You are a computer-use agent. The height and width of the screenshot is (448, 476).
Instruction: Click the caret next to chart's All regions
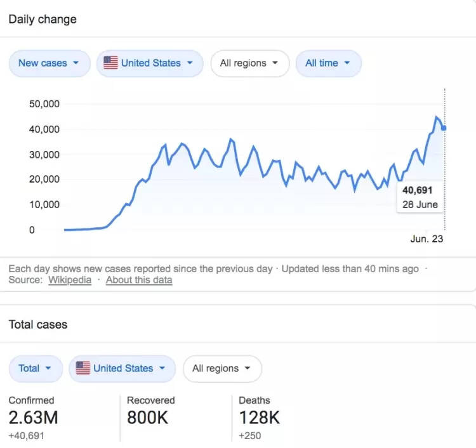pos(275,63)
